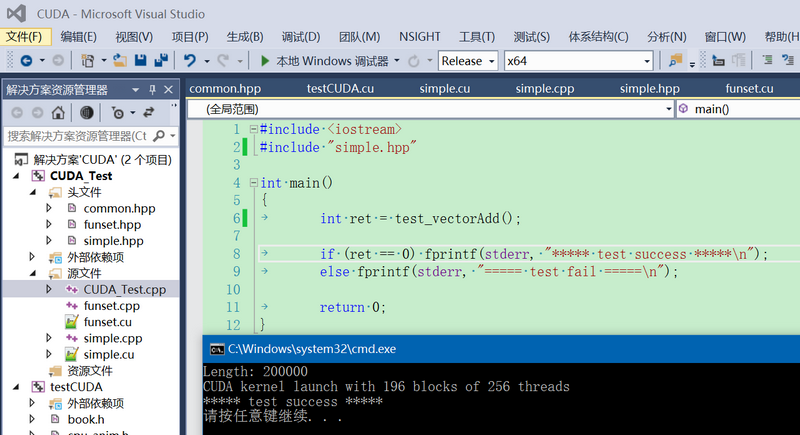Click the cmd.exe window title bar
The width and height of the screenshot is (800, 435).
(x=501, y=349)
